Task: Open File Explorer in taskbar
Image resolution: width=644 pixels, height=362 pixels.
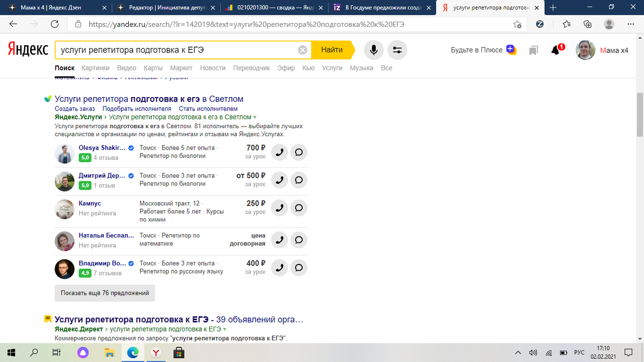Action: click(x=109, y=352)
